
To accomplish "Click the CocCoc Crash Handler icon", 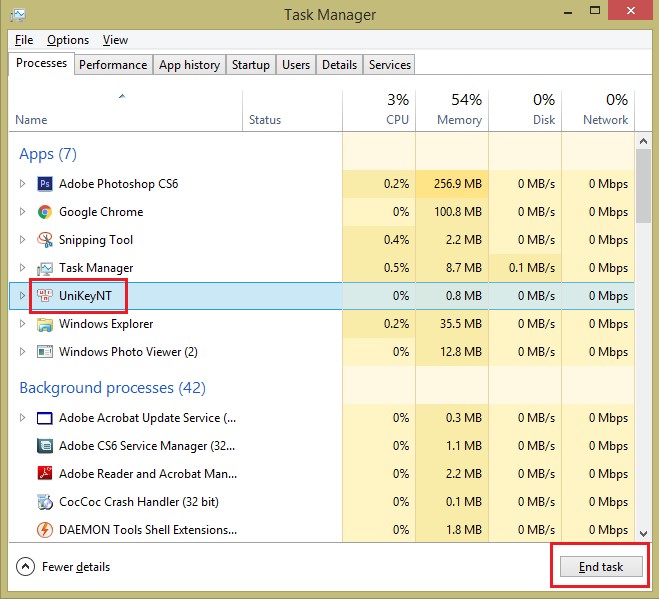I will pyautogui.click(x=45, y=502).
